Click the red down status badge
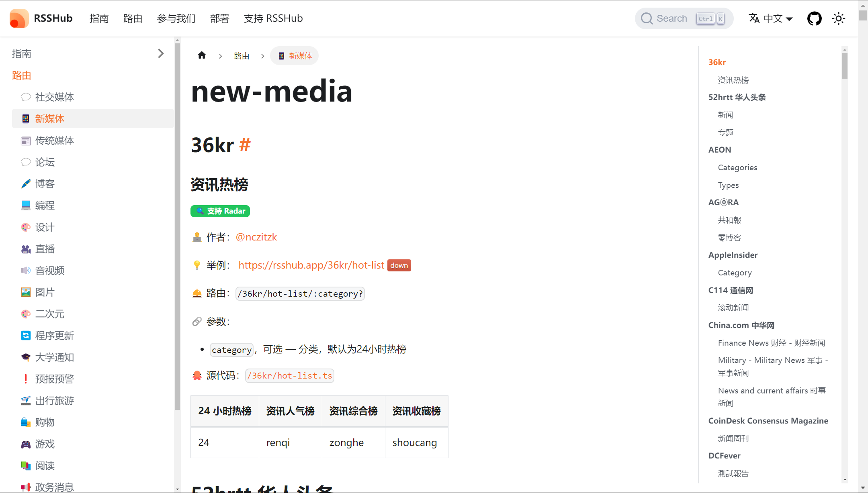The height and width of the screenshot is (493, 868). click(x=399, y=265)
